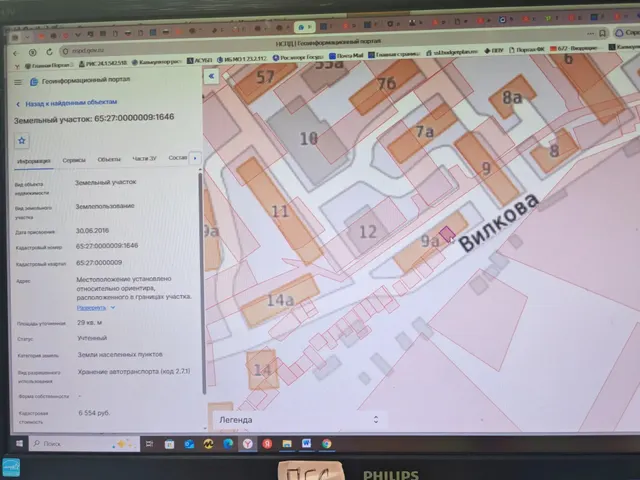Click the date value 30.06.2016
Screen dimensions: 640x480
pos(92,231)
